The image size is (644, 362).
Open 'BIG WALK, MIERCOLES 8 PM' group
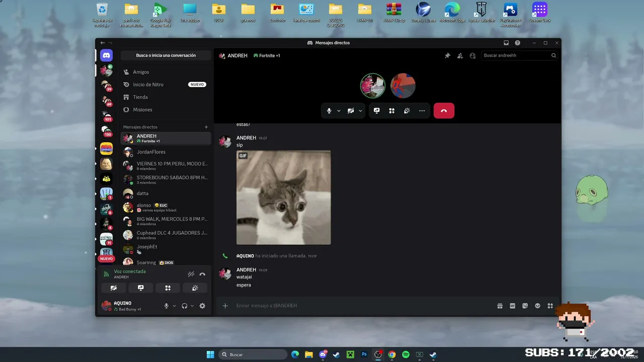coord(166,221)
